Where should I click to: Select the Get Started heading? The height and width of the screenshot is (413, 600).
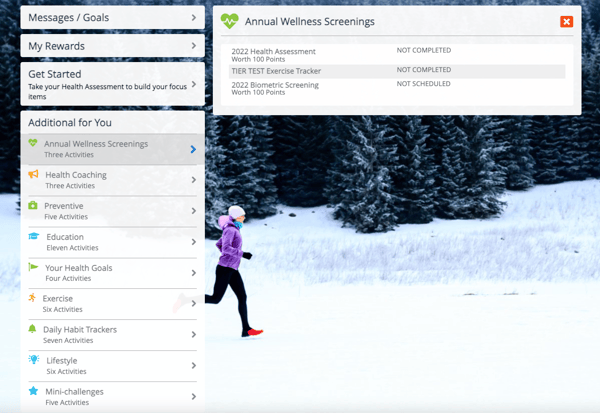[55, 74]
